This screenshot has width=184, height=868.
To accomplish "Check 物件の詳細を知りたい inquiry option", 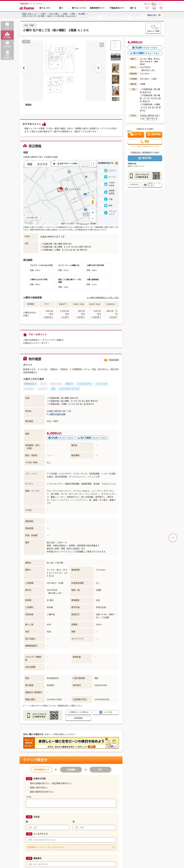I will (27, 783).
